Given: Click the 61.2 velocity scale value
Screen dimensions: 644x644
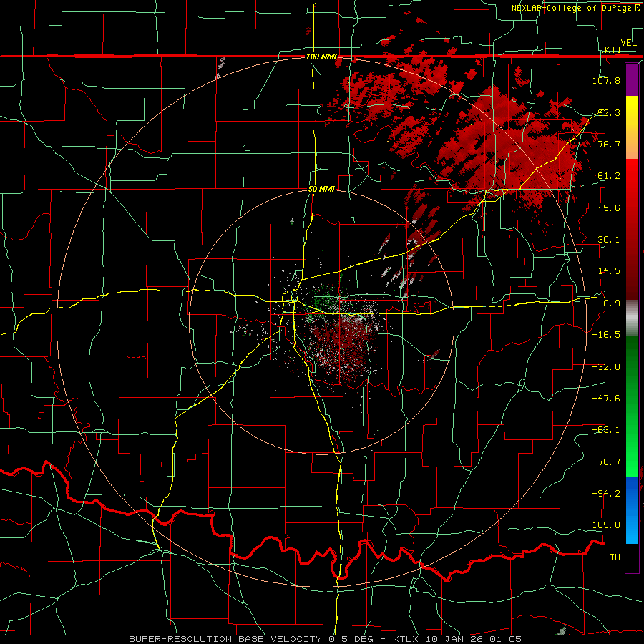Looking at the screenshot, I should click(x=608, y=176).
